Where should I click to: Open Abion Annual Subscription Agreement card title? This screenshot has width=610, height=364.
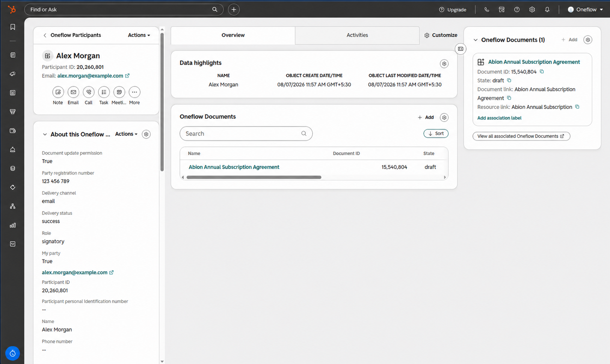coord(534,62)
